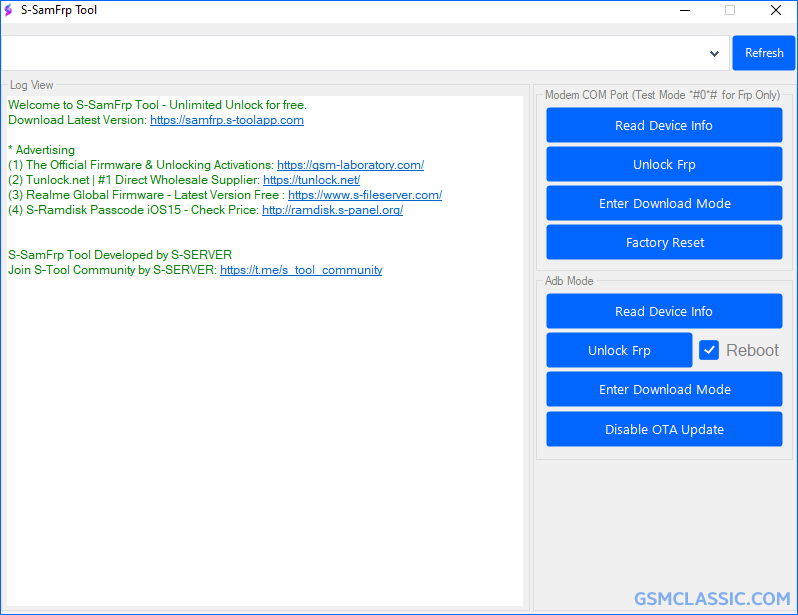Click 'S-SamFrp Tool Developed by S-SERVER' text
The width and height of the screenshot is (798, 615).
tap(120, 255)
